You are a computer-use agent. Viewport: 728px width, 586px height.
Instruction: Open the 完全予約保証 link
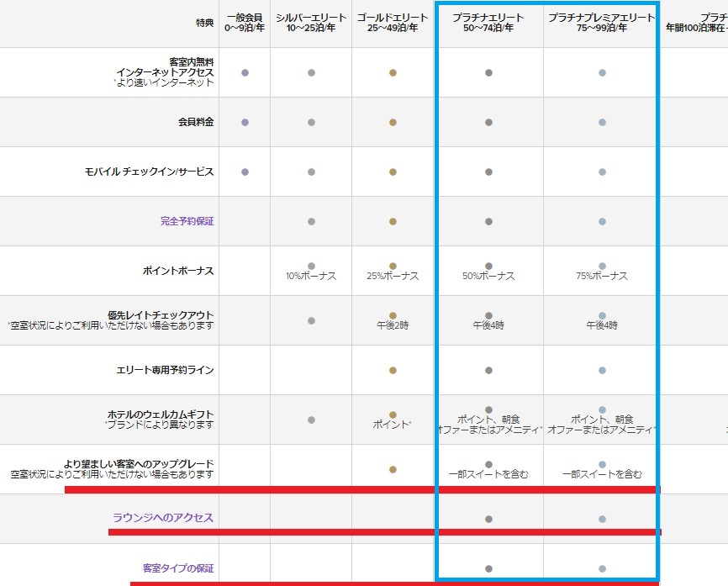[x=187, y=221]
